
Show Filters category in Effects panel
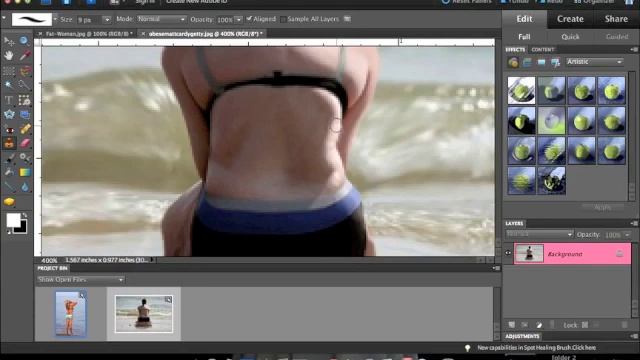pos(513,62)
